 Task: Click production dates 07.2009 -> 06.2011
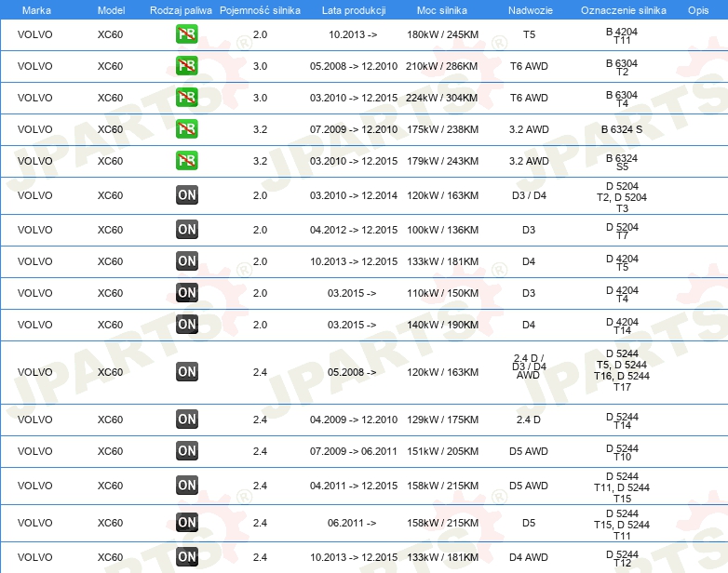pos(354,451)
